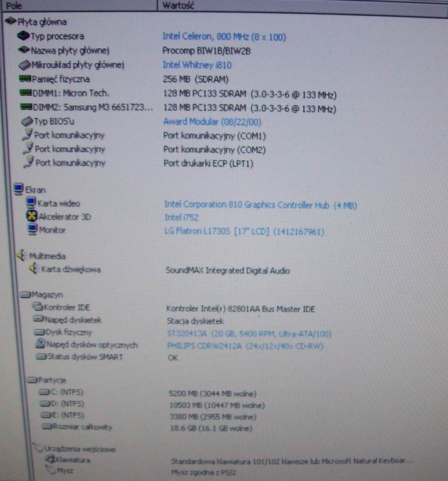Click the Ekran section monitor icon
The image size is (448, 481).
(18, 189)
